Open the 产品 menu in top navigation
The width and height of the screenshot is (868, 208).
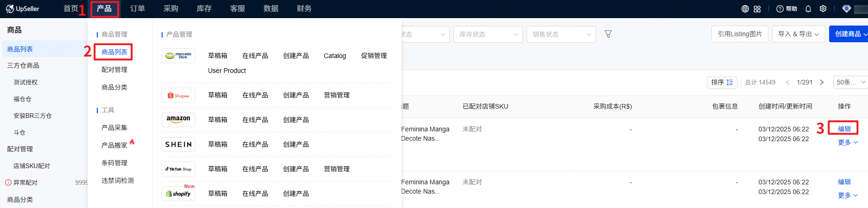pos(104,9)
